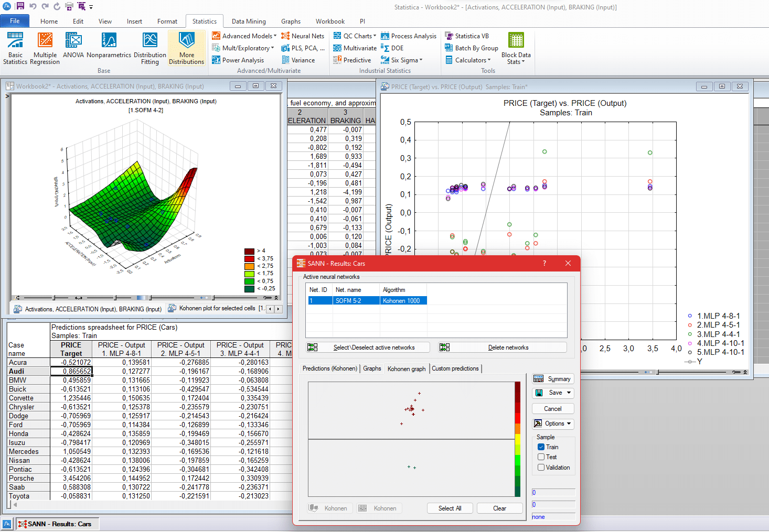This screenshot has height=532, width=769.
Task: Open Predictions (Kohonen) tab
Action: [x=330, y=368]
